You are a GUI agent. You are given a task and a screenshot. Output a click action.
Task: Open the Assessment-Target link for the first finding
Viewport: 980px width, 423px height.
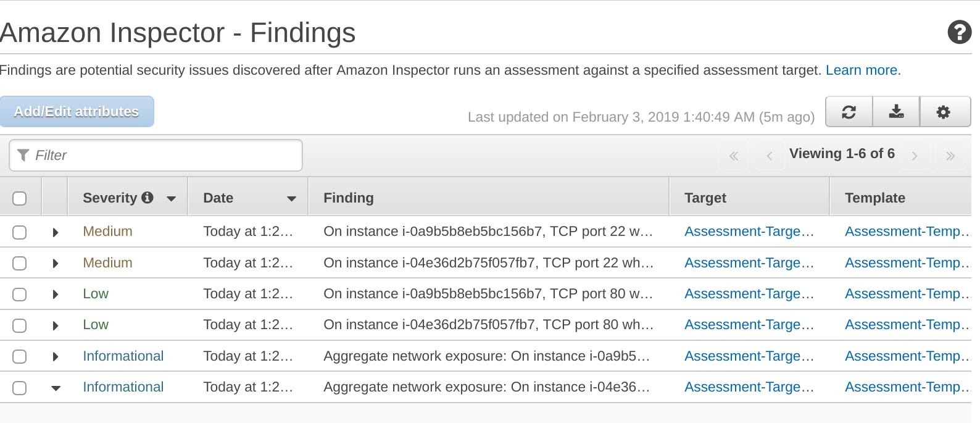749,232
